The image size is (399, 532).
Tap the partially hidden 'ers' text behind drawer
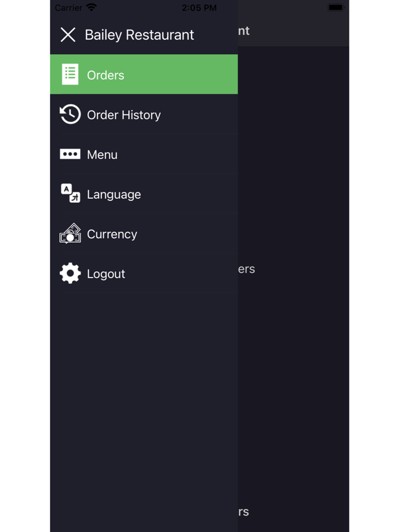point(247,269)
